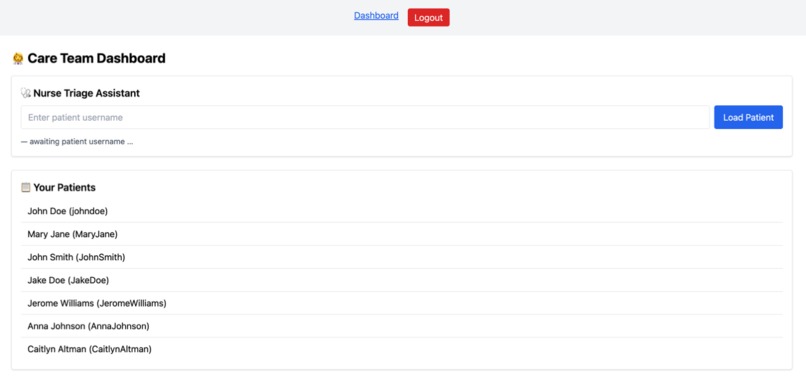This screenshot has width=806, height=382.
Task: Click the Care Team Dashboard heading
Action: tap(97, 59)
